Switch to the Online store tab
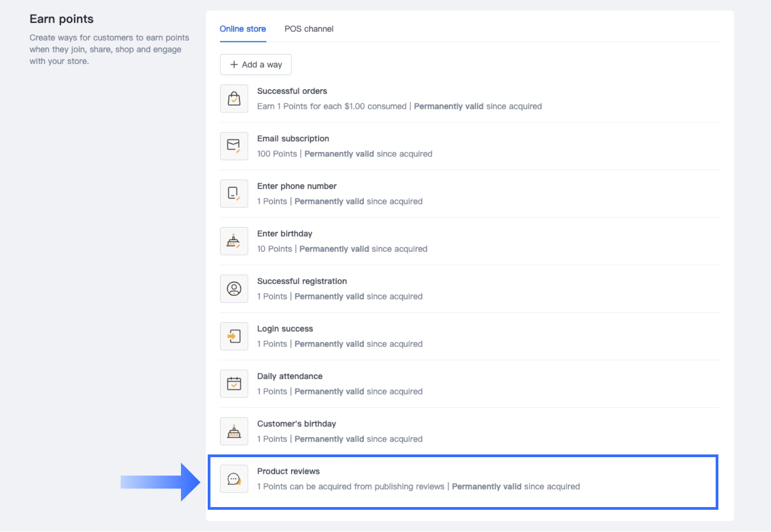 243,29
